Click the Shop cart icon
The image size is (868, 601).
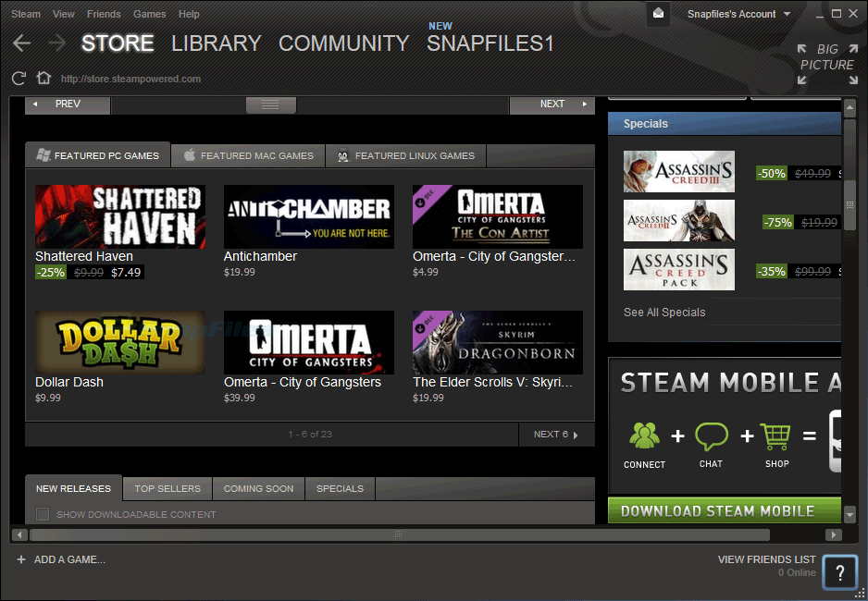coord(776,436)
